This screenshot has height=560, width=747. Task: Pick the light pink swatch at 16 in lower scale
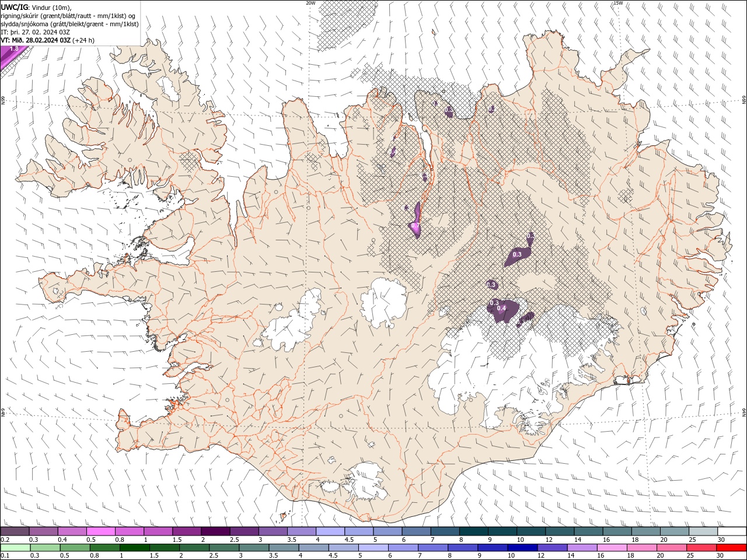pyautogui.click(x=612, y=548)
